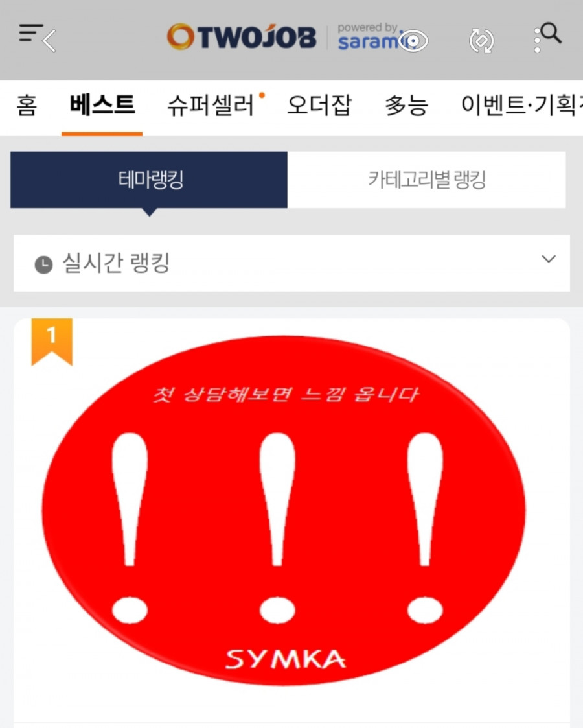Click the clock icon beside 실시간 랭킹
This screenshot has height=728, width=583.
pyautogui.click(x=43, y=264)
